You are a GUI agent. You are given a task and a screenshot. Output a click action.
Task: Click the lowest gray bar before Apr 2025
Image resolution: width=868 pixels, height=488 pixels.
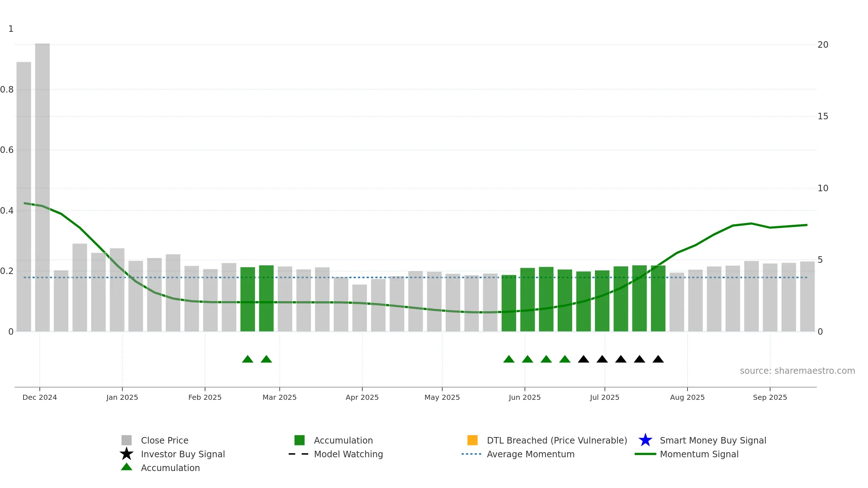point(359,308)
